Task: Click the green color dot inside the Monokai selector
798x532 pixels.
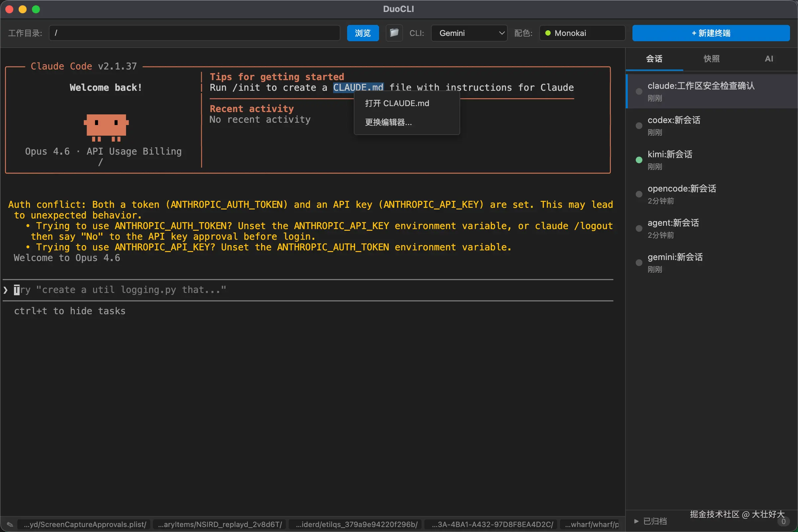Action: coord(548,33)
